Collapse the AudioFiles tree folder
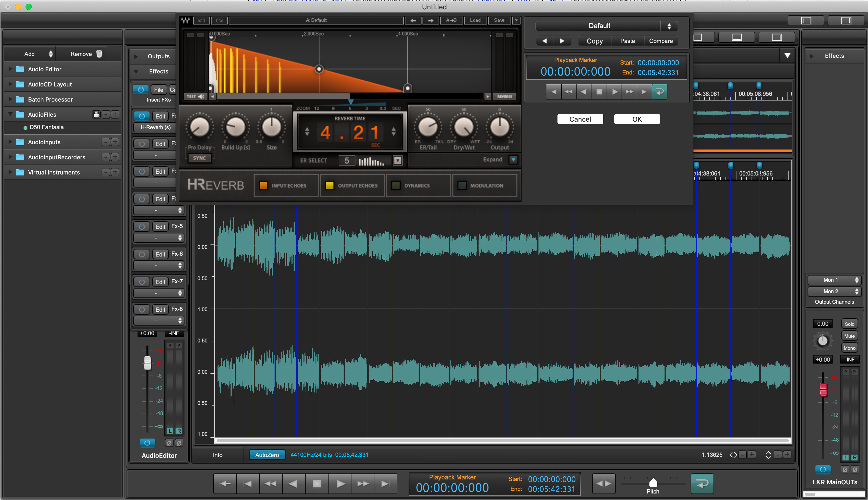868x500 pixels. click(10, 114)
